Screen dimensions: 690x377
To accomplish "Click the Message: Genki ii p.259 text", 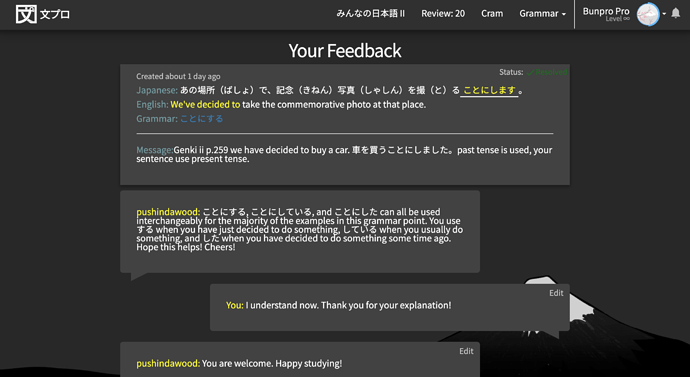I will [344, 154].
